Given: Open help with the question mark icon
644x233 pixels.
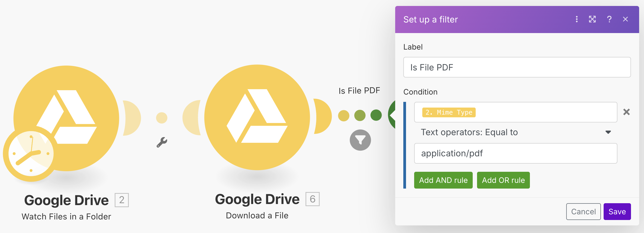Looking at the screenshot, I should (x=609, y=19).
